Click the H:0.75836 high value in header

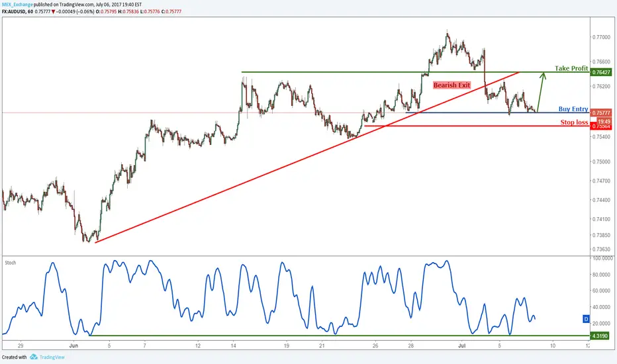pyautogui.click(x=128, y=12)
